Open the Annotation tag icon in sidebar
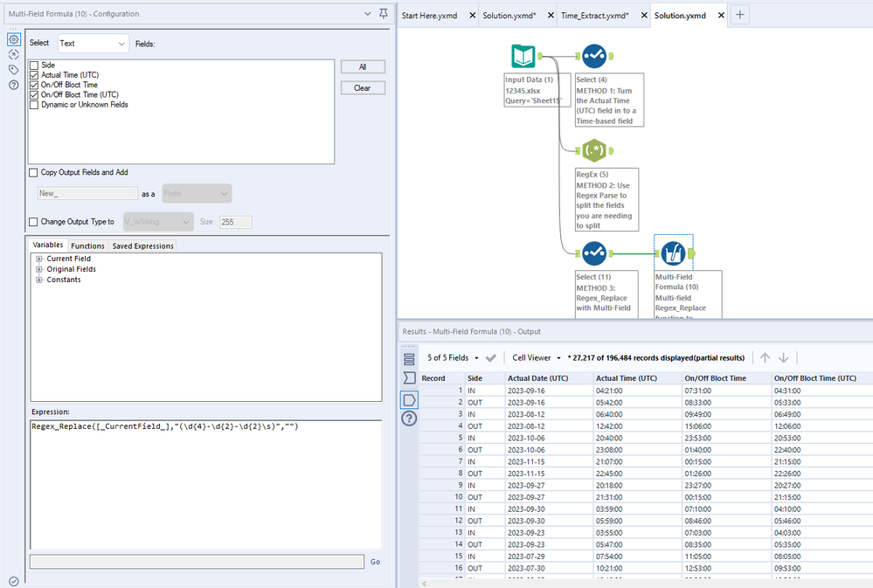The height and width of the screenshot is (588, 873). [x=14, y=70]
